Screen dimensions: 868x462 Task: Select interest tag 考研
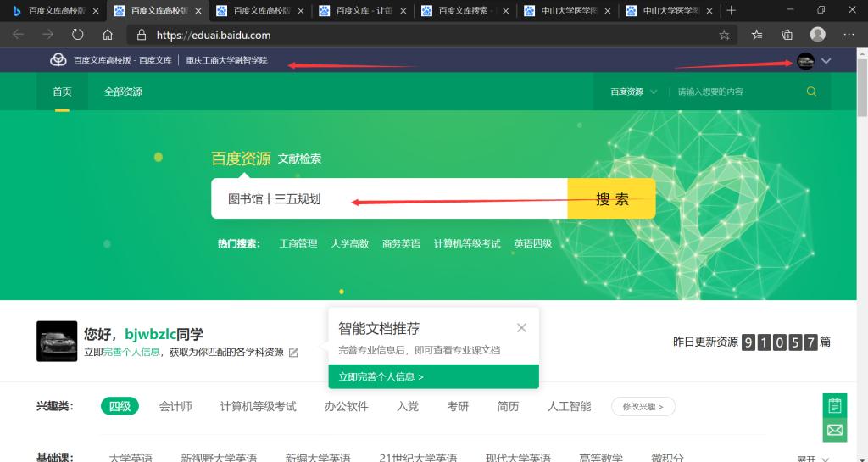click(x=458, y=407)
